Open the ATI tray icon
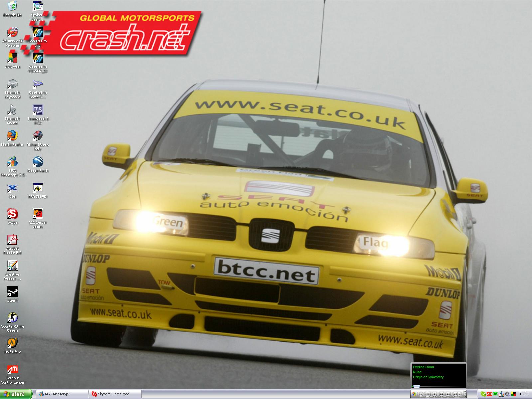The height and width of the screenshot is (399, 532). coord(489,394)
